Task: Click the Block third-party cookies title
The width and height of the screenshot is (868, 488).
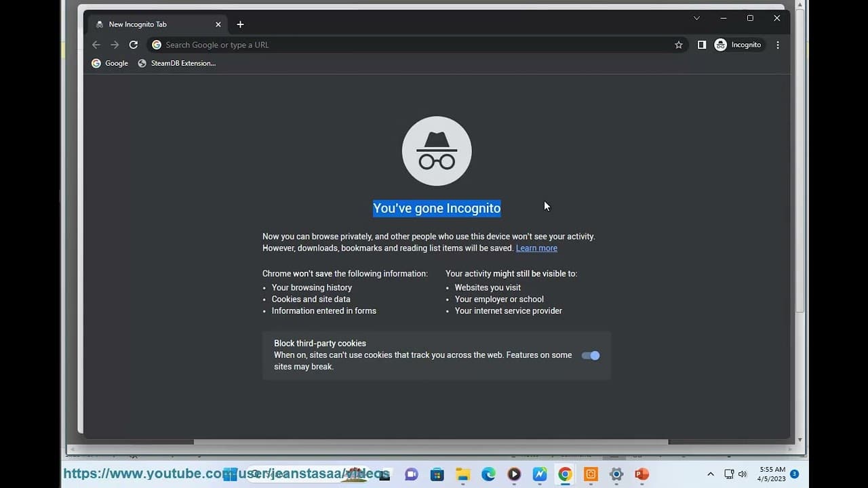Action: tap(320, 344)
